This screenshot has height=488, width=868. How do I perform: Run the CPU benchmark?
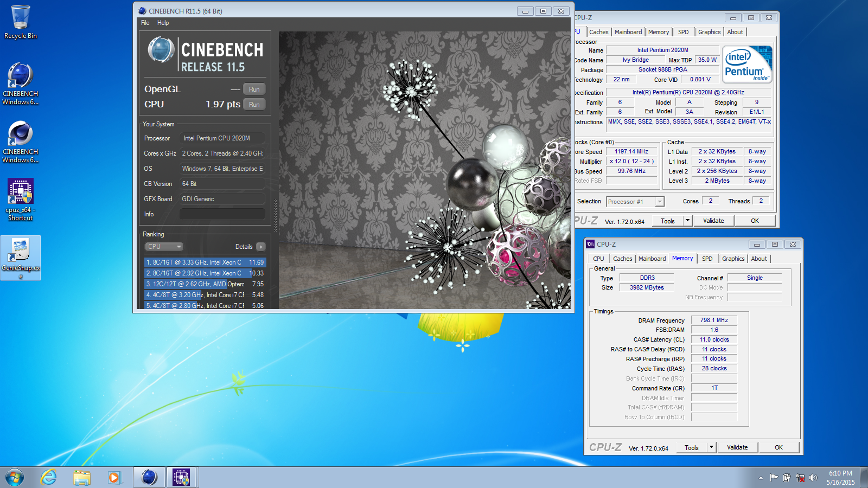[x=254, y=105]
